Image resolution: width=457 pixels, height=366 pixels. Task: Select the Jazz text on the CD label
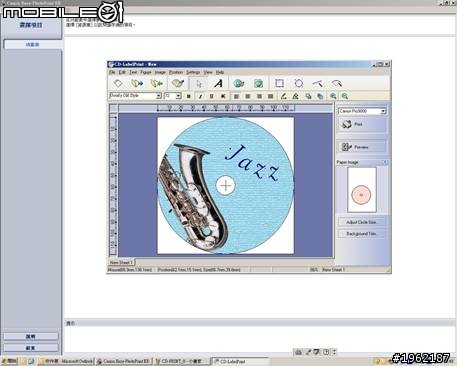[x=252, y=164]
